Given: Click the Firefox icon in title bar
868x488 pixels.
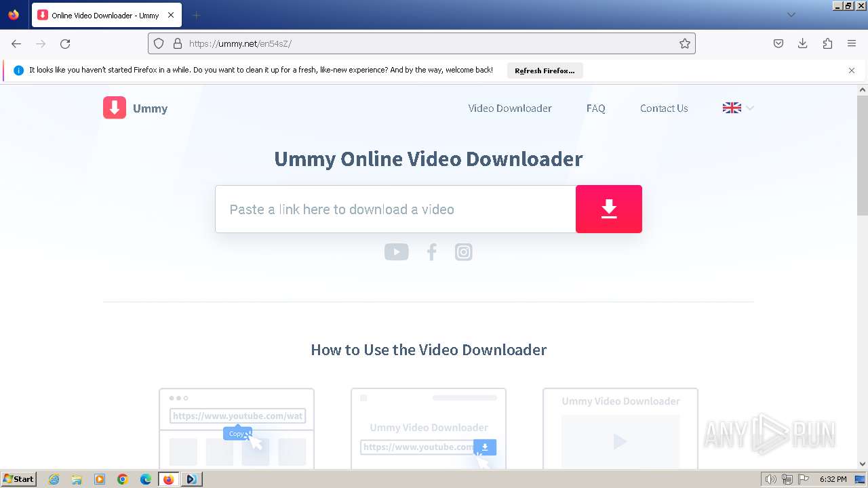Looking at the screenshot, I should 14,15.
